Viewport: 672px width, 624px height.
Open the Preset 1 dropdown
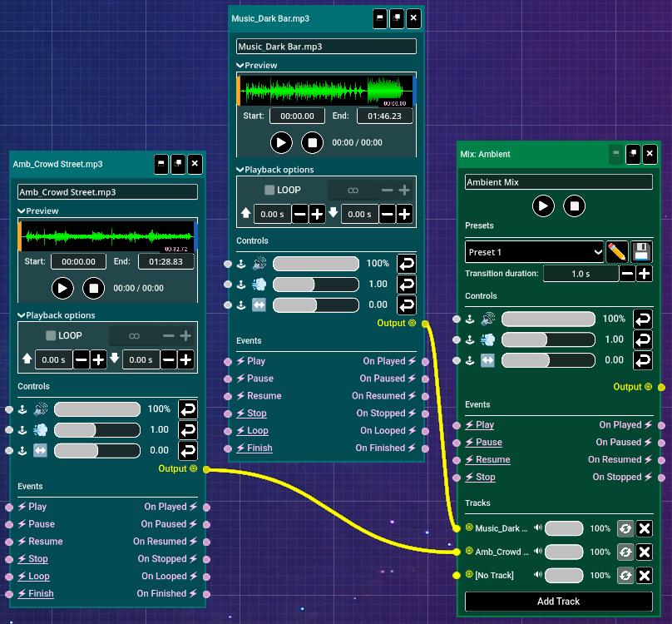(x=534, y=251)
